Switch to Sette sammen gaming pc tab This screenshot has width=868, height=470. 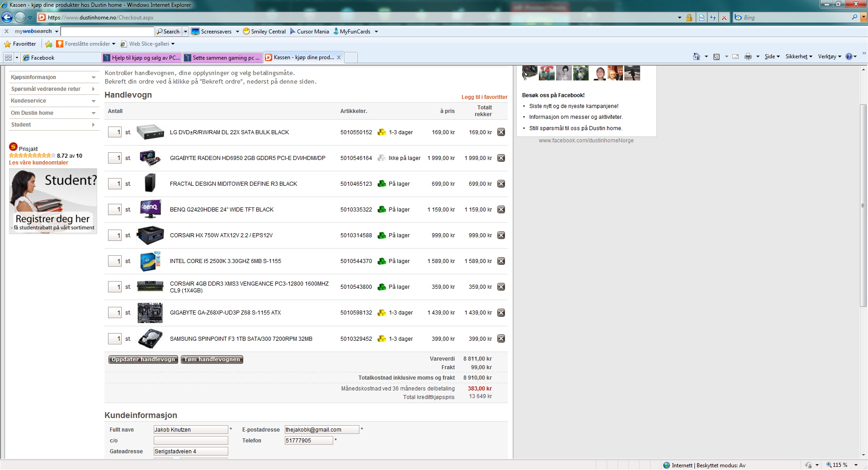tap(222, 57)
